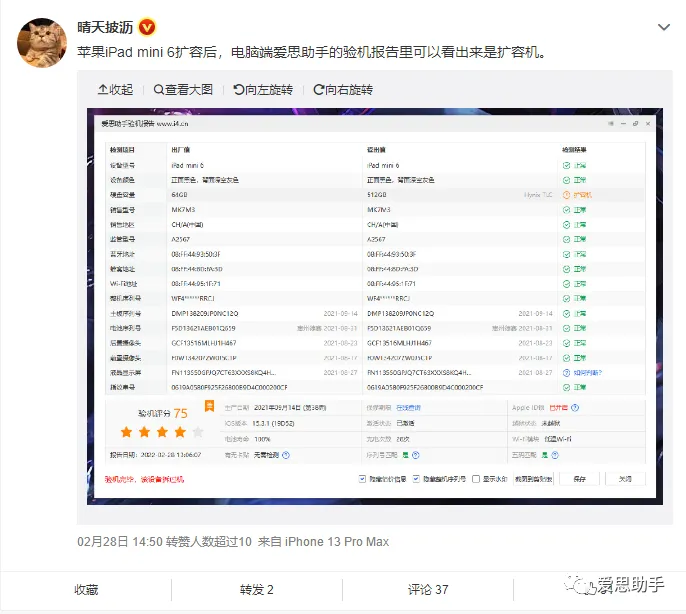Image resolution: width=686 pixels, height=614 pixels.
Task: Click the 512GB read value cell
Action: pos(377,195)
